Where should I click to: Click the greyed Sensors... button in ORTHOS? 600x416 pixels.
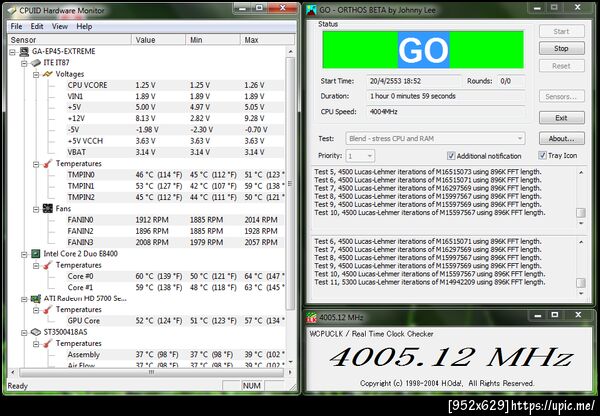click(561, 96)
